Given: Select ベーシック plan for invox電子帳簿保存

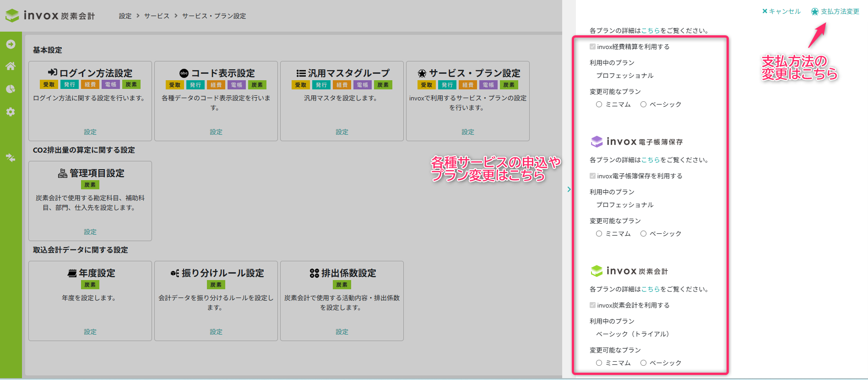Looking at the screenshot, I should [x=643, y=234].
